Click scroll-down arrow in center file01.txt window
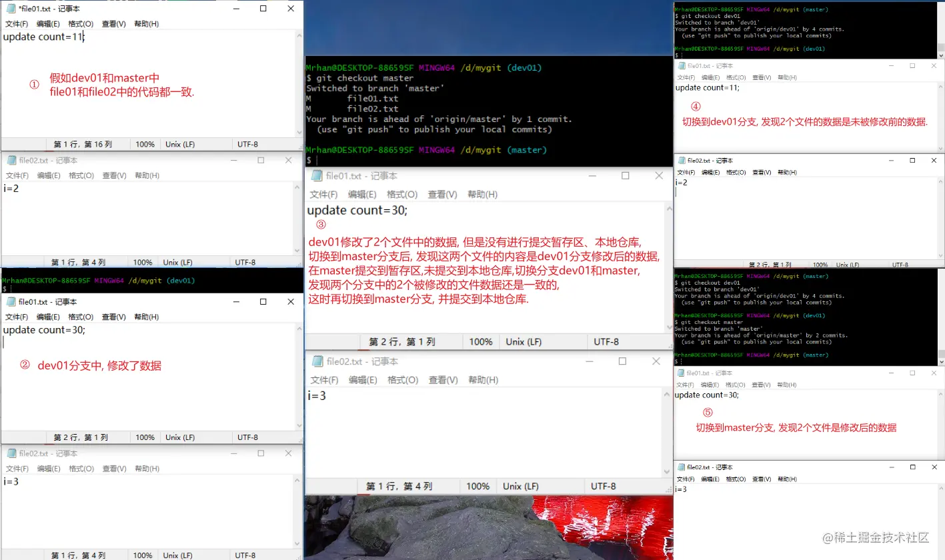 coord(668,327)
